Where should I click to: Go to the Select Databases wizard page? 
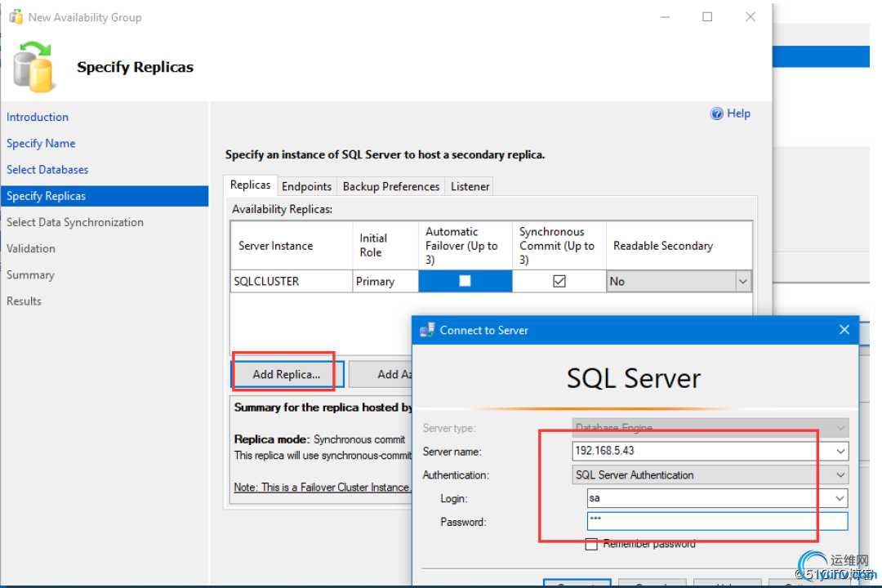point(47,170)
